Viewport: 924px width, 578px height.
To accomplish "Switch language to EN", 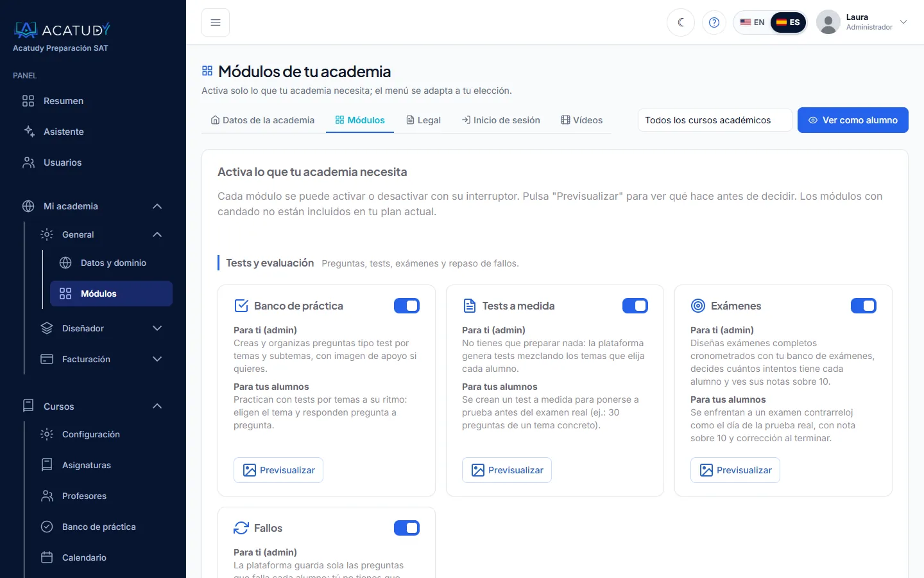I will click(x=752, y=22).
